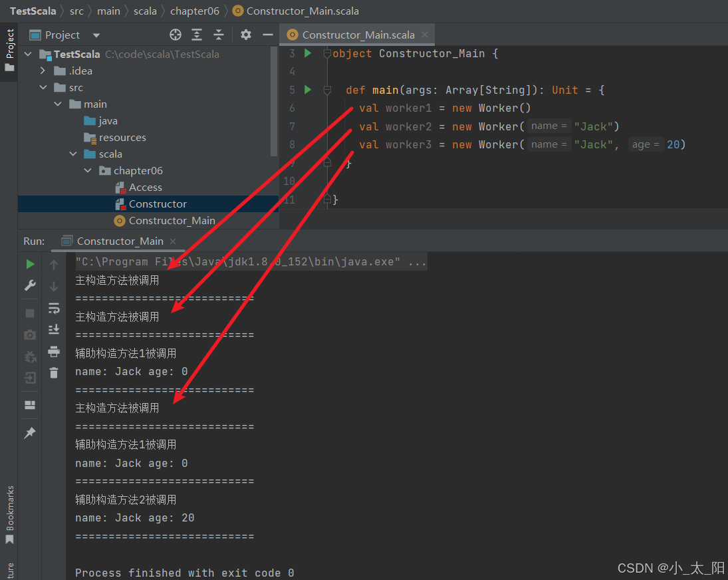
Task: Hide the Project tool window with minus icon
Action: pyautogui.click(x=268, y=35)
